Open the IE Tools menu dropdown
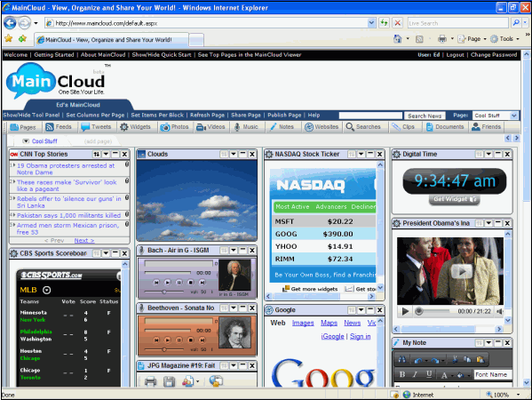Image resolution: width=532 pixels, height=400 pixels. coord(505,39)
